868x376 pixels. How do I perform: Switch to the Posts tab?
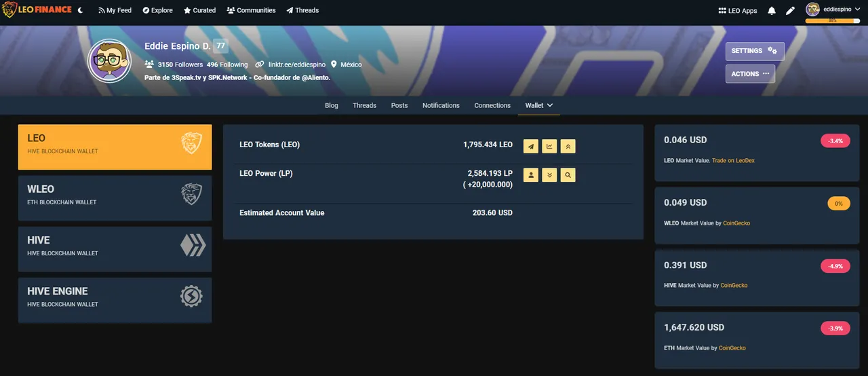click(399, 105)
